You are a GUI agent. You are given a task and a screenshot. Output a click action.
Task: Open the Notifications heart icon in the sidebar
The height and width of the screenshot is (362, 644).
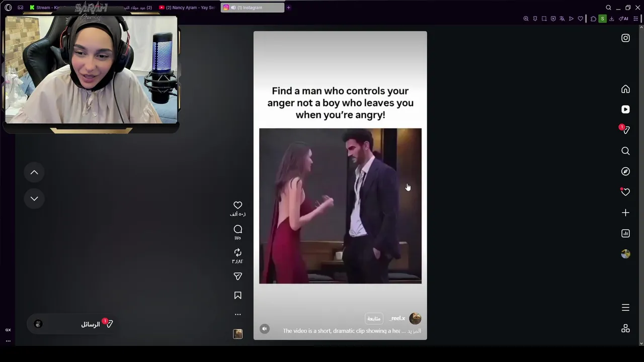pyautogui.click(x=625, y=192)
